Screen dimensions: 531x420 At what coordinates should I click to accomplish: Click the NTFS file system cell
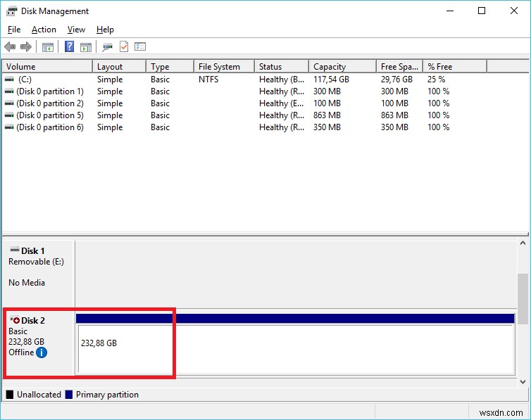pos(208,79)
